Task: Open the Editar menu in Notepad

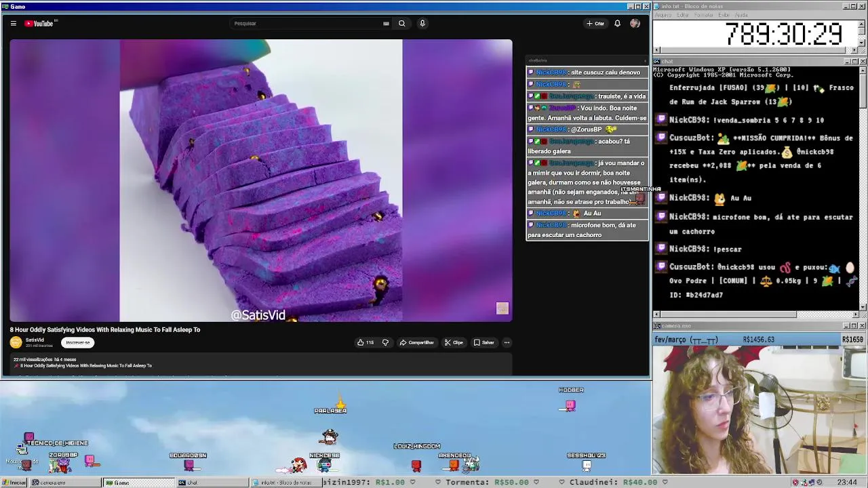Action: coord(682,15)
